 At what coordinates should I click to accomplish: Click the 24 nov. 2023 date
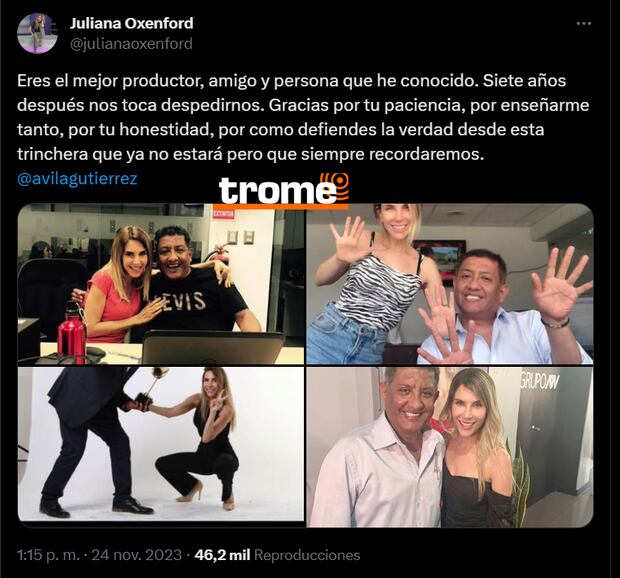click(137, 555)
